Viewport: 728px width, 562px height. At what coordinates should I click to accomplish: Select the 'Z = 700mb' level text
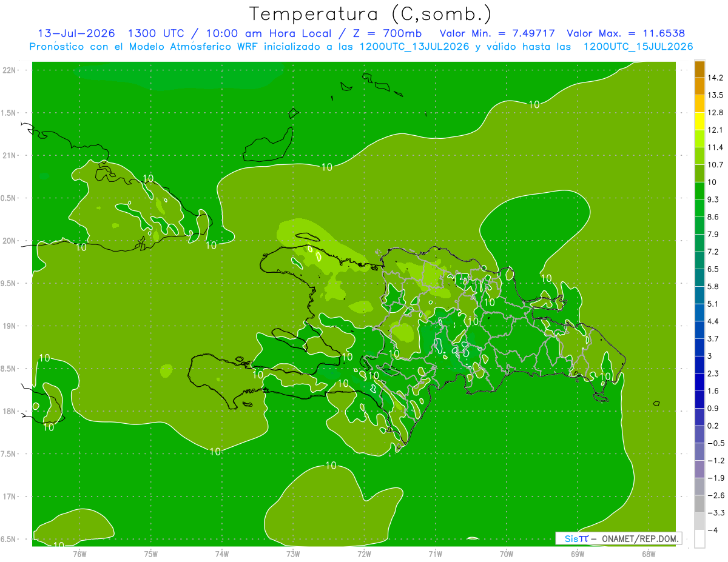(386, 33)
